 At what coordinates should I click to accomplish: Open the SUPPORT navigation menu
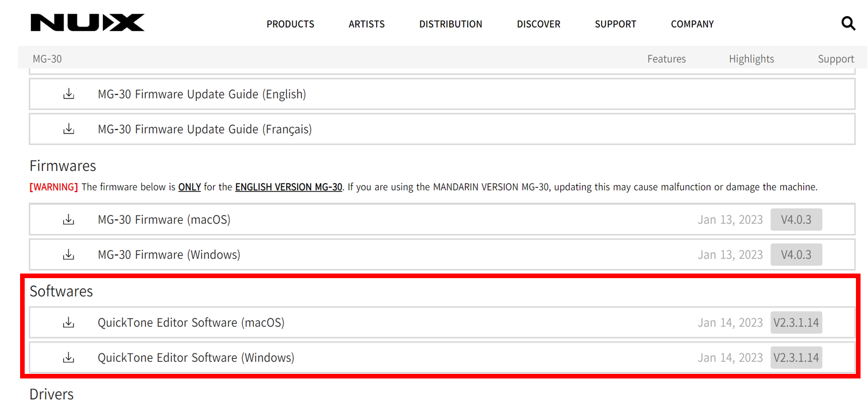[x=615, y=24]
